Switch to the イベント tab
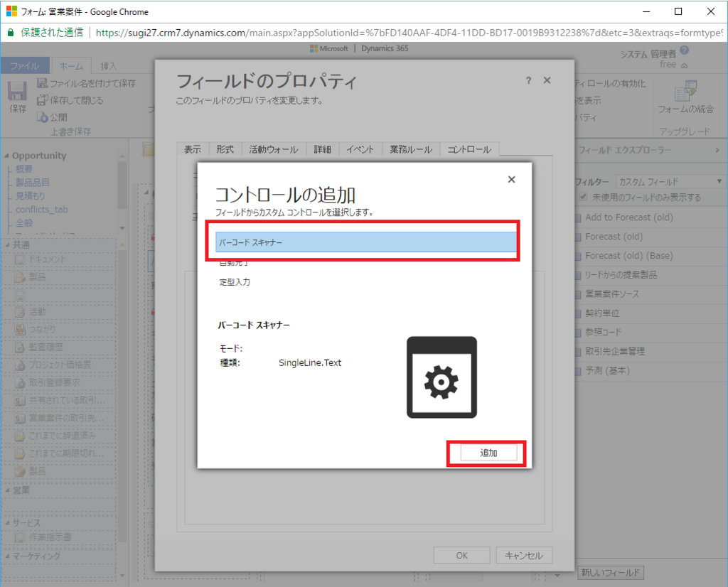The width and height of the screenshot is (728, 587). [360, 149]
